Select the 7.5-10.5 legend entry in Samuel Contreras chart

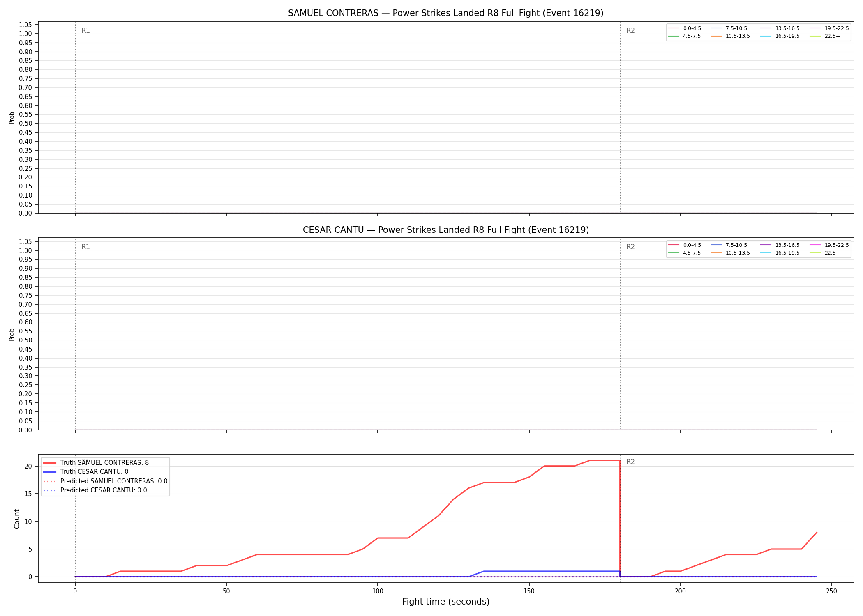(x=729, y=28)
